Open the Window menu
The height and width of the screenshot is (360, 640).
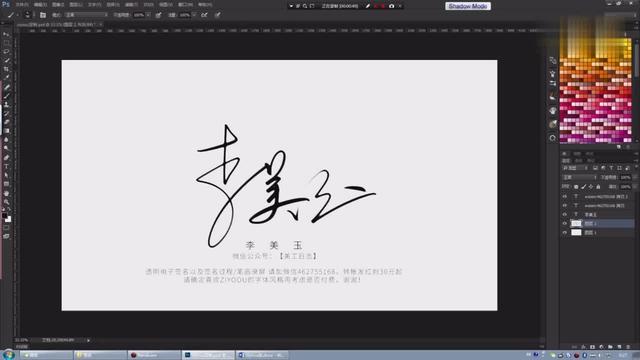pos(185,5)
